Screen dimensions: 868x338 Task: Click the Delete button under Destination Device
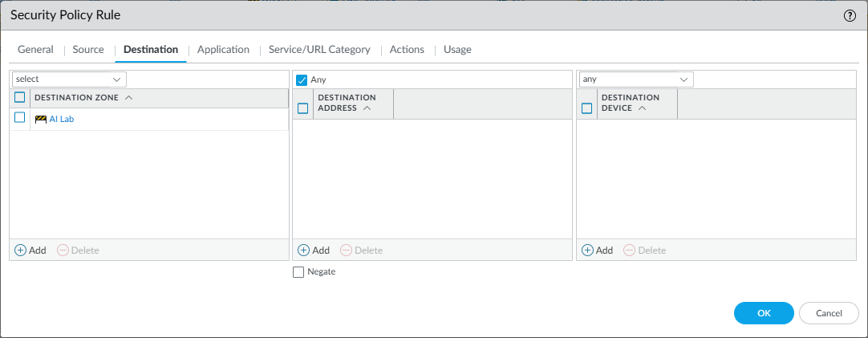click(645, 250)
